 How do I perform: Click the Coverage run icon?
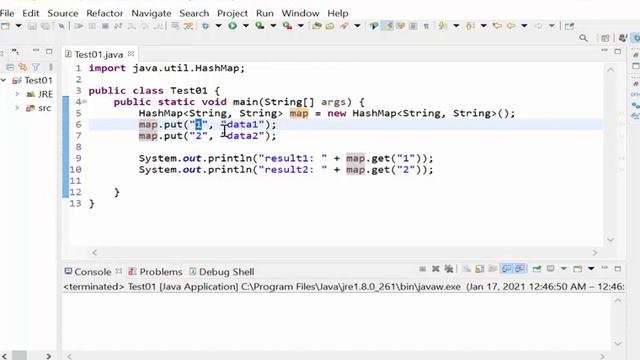pos(260,26)
